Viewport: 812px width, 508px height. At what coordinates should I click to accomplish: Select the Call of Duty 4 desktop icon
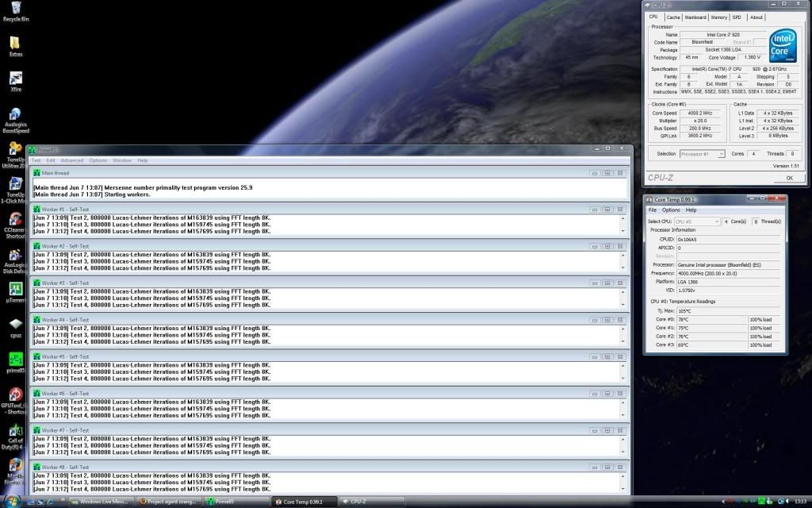14,437
